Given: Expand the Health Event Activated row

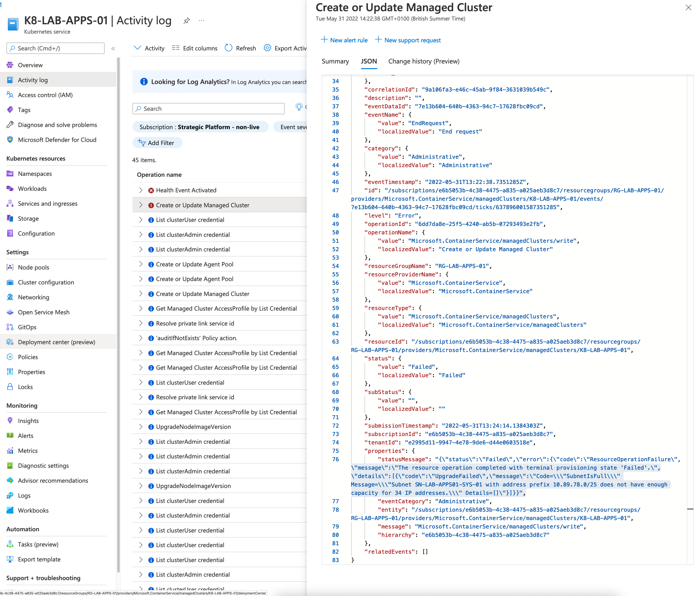Looking at the screenshot, I should (141, 190).
